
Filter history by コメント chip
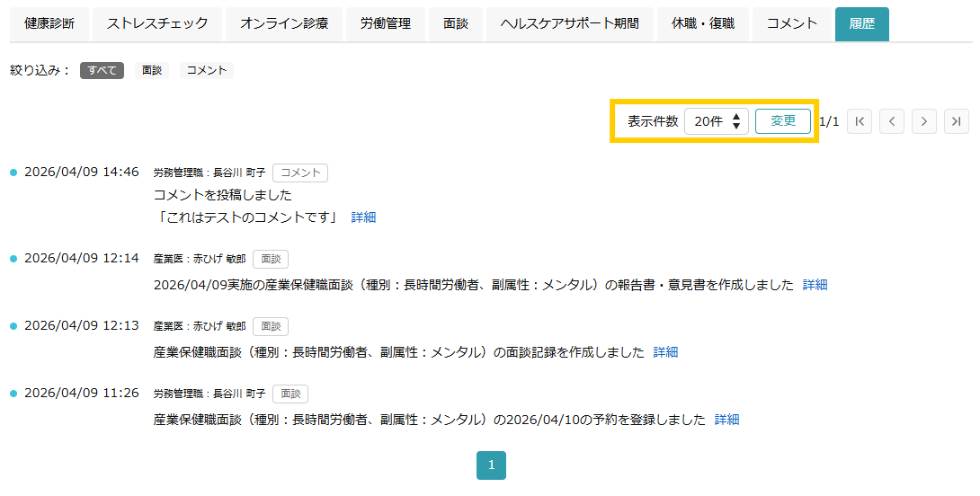pos(206,71)
